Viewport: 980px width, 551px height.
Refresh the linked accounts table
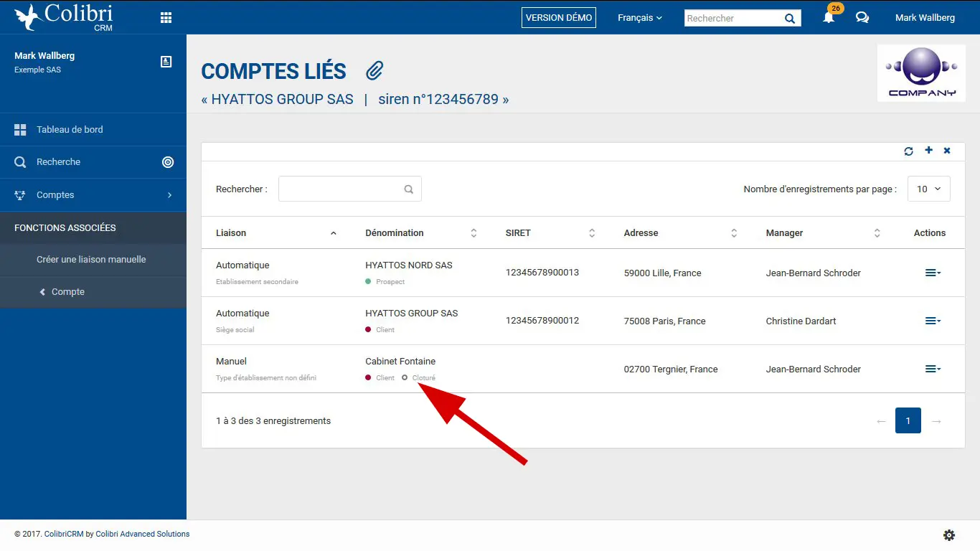pos(908,151)
